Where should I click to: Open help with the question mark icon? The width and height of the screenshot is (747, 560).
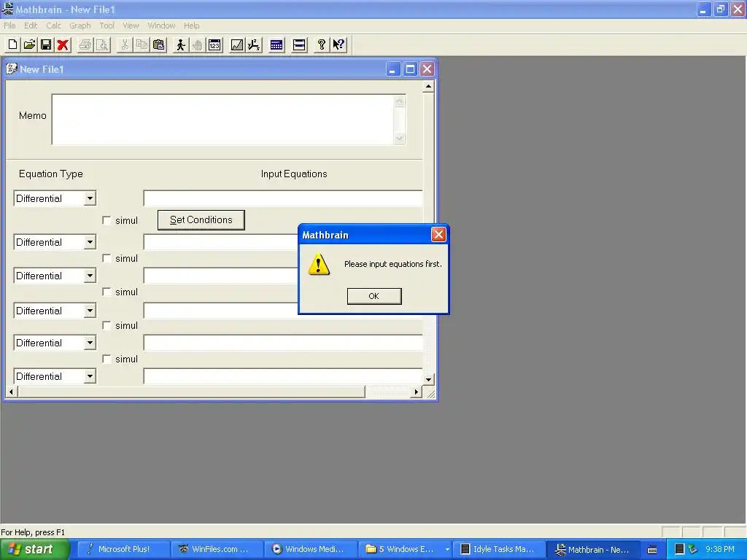322,44
